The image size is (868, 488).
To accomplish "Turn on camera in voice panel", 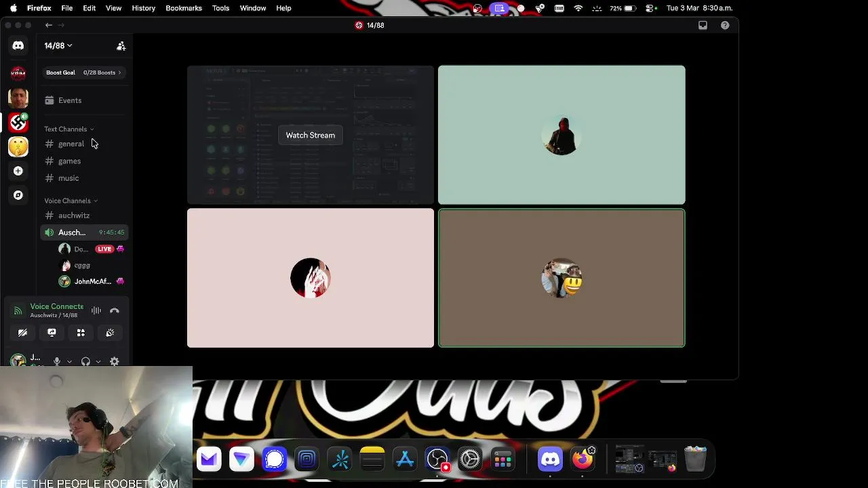I will [22, 333].
